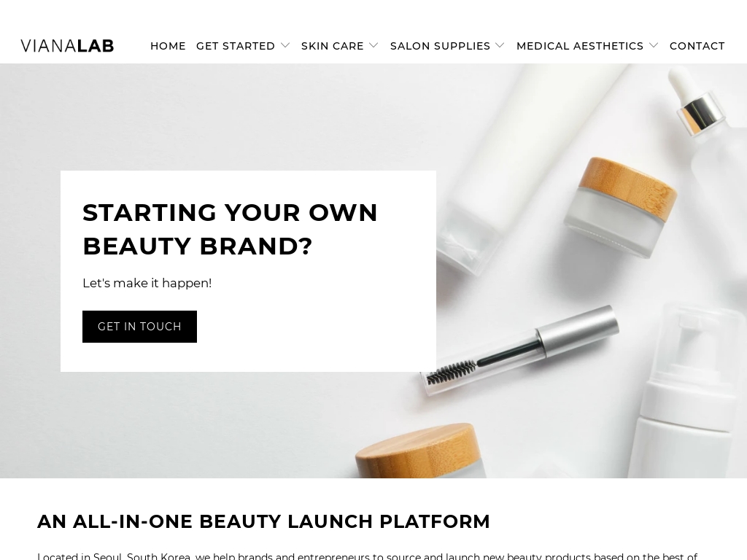Image resolution: width=747 pixels, height=560 pixels.
Task: Click the Starting Your Own Beauty Brand heading
Action: [x=230, y=229]
